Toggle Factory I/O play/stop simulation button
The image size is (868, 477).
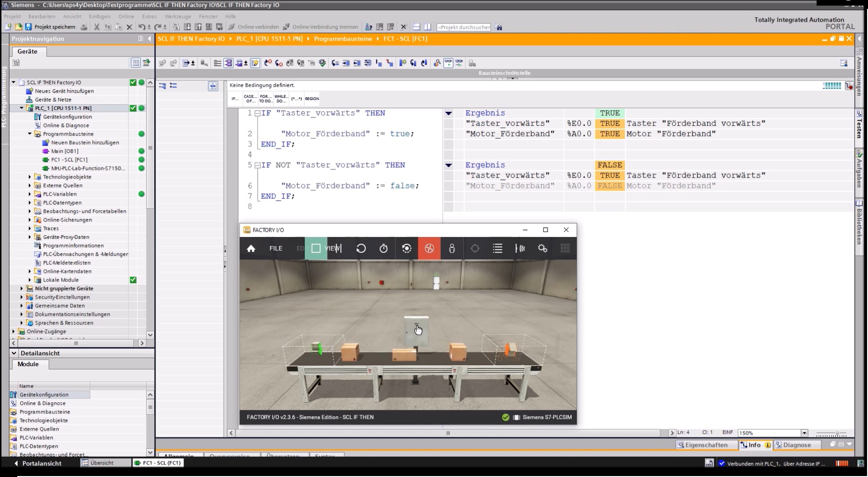coord(316,248)
